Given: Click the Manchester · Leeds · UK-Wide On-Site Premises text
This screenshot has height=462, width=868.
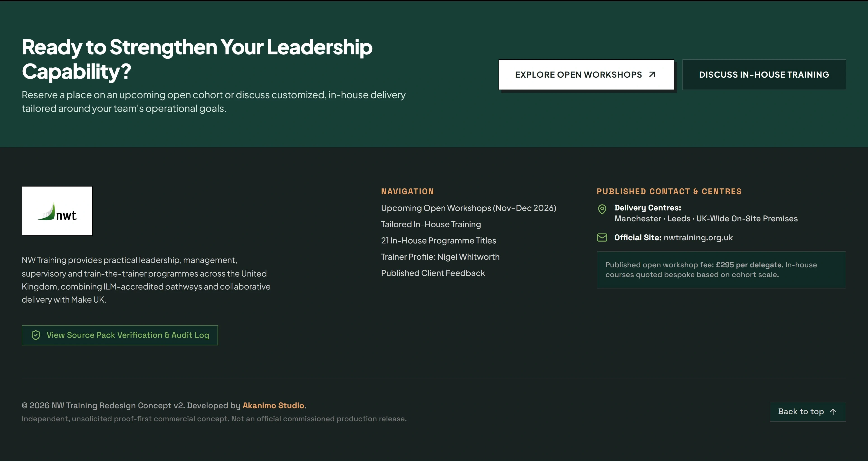Looking at the screenshot, I should 706,219.
